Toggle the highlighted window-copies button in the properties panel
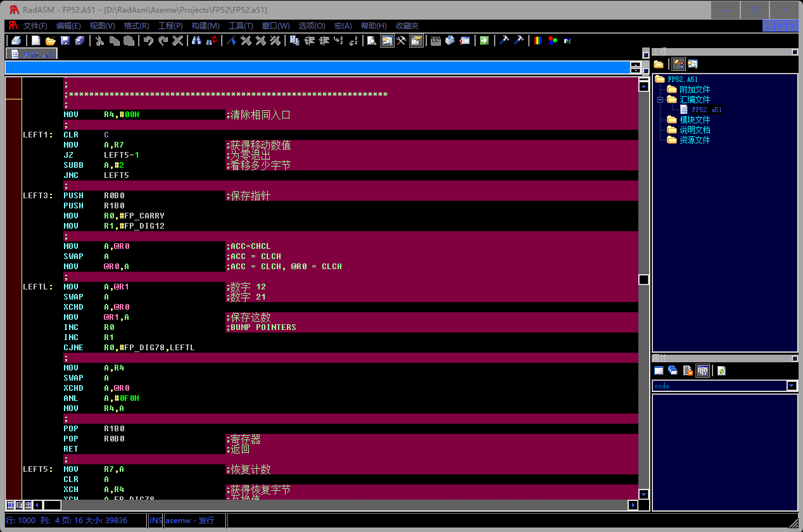803x532 pixels. pyautogui.click(x=702, y=370)
